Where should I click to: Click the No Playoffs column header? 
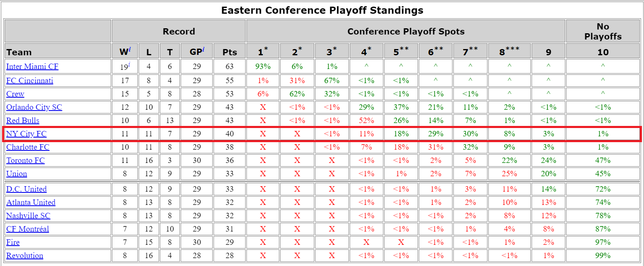(x=602, y=32)
